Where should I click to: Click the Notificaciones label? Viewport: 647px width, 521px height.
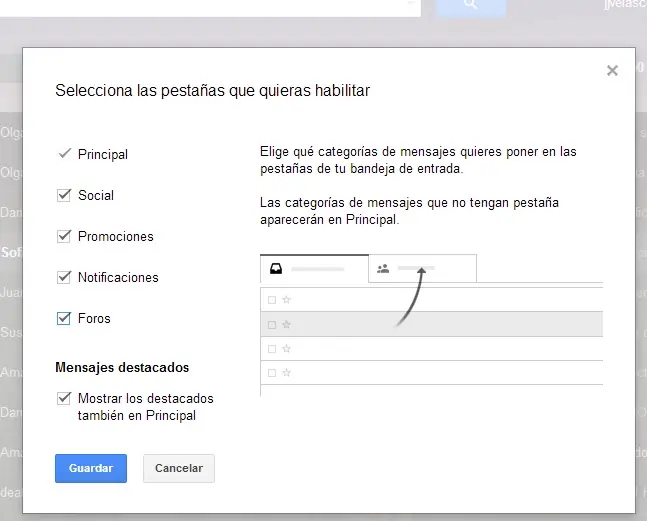pyautogui.click(x=118, y=277)
